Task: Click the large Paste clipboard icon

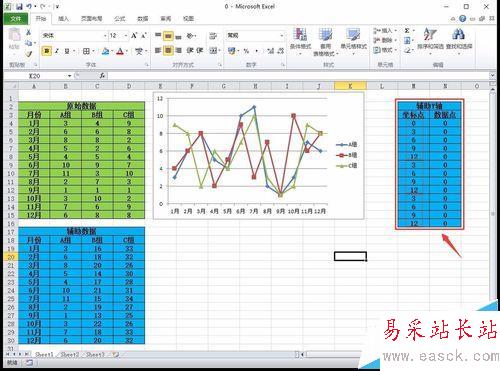Action: (x=14, y=35)
